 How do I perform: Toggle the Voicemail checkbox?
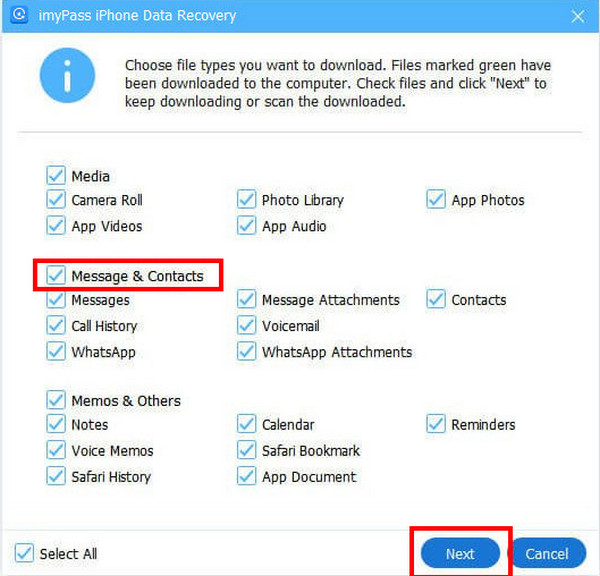click(246, 325)
